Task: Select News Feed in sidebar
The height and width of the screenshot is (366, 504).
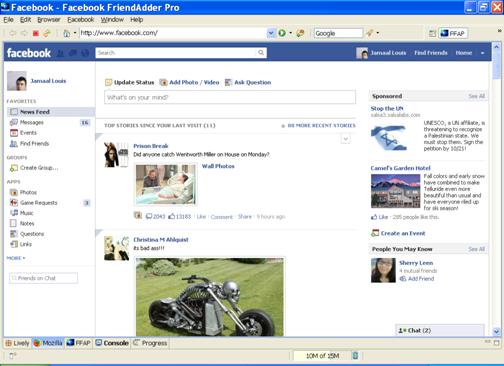Action: 51,112
